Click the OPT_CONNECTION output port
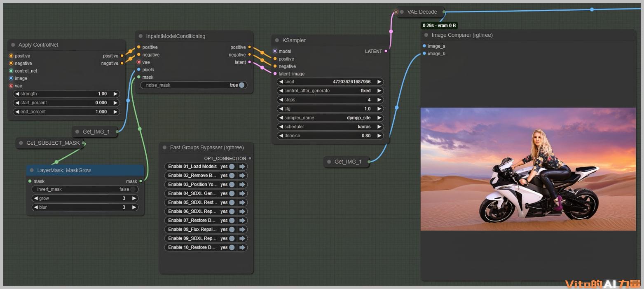This screenshot has height=289, width=644. point(250,158)
